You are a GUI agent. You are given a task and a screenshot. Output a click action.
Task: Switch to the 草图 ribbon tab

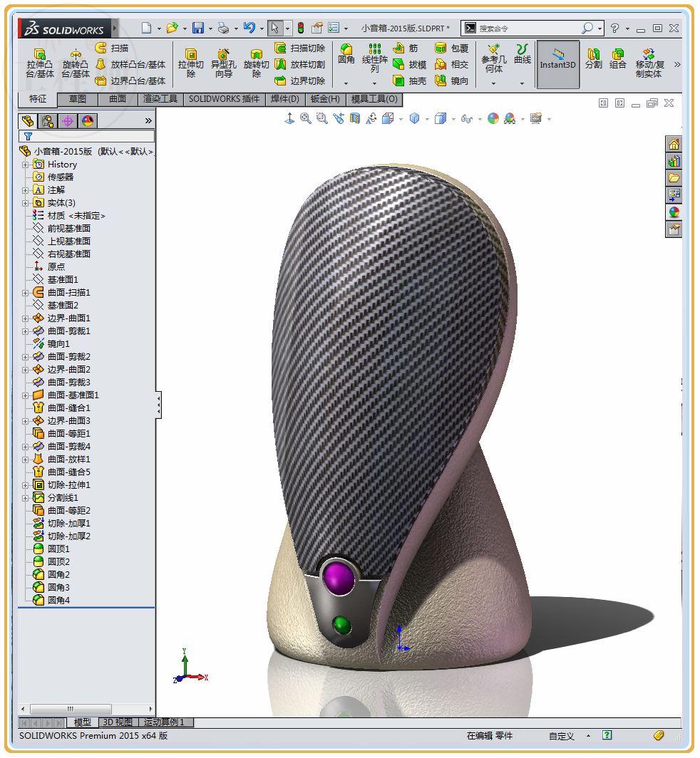[77, 100]
